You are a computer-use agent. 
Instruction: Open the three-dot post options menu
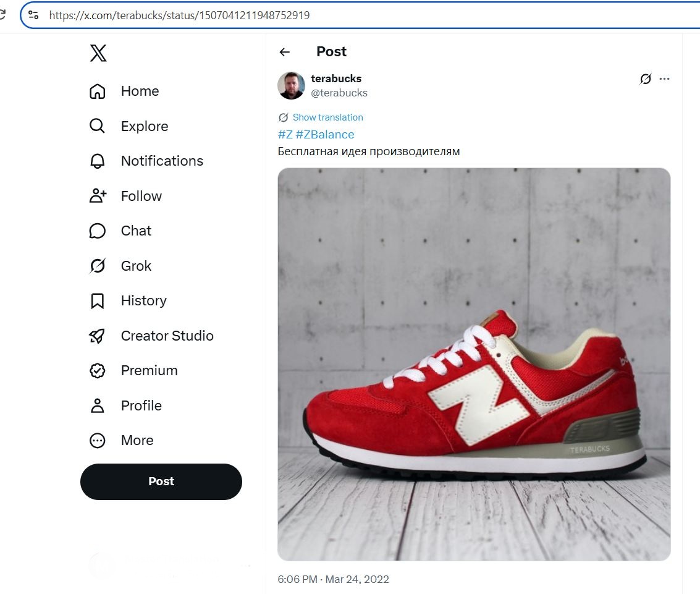pyautogui.click(x=664, y=78)
